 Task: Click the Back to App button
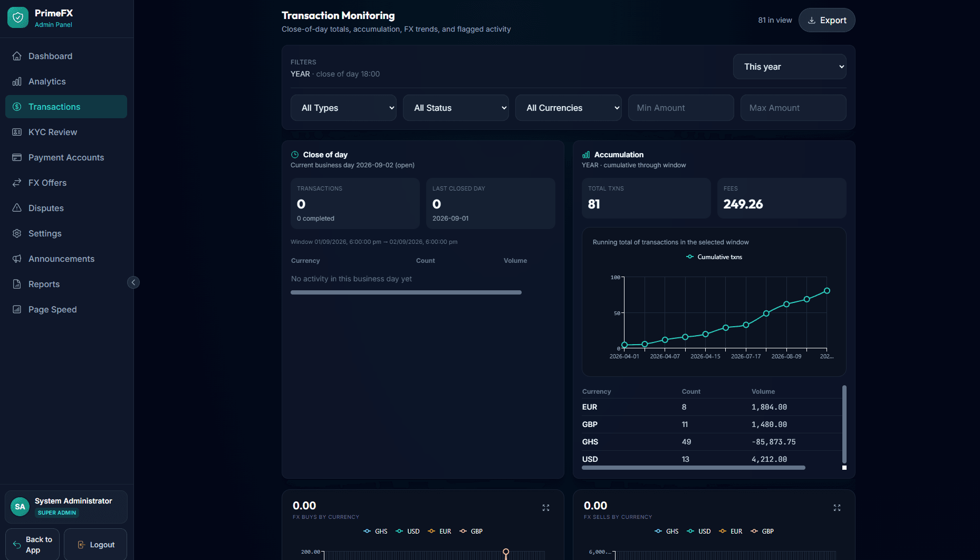pos(32,545)
